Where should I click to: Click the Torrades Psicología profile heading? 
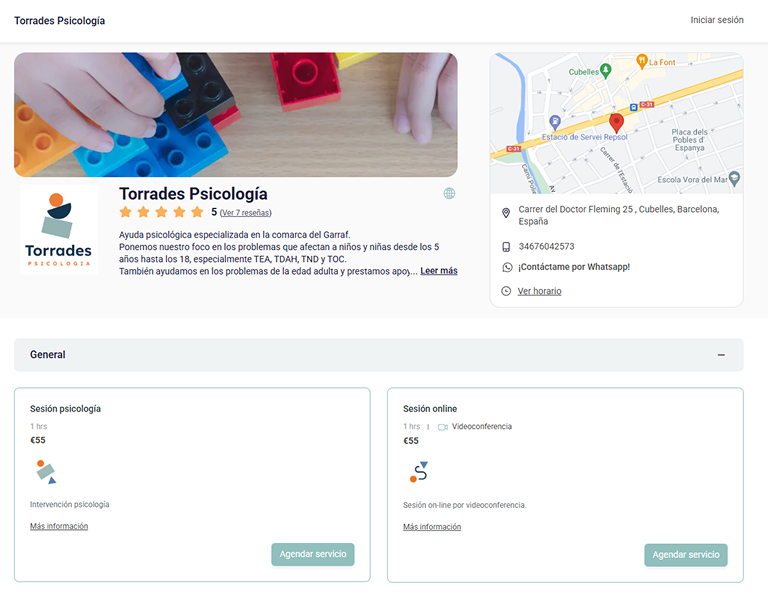pos(193,194)
